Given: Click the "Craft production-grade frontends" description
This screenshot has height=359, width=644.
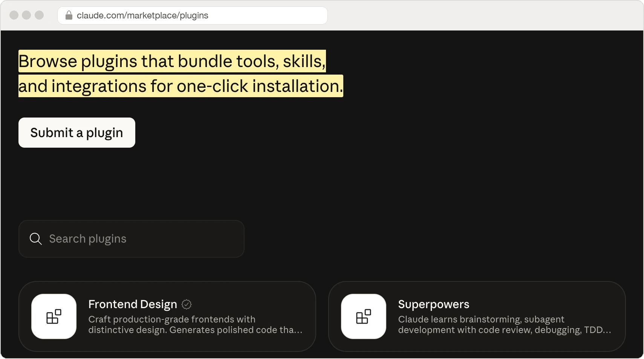Looking at the screenshot, I should 195,325.
